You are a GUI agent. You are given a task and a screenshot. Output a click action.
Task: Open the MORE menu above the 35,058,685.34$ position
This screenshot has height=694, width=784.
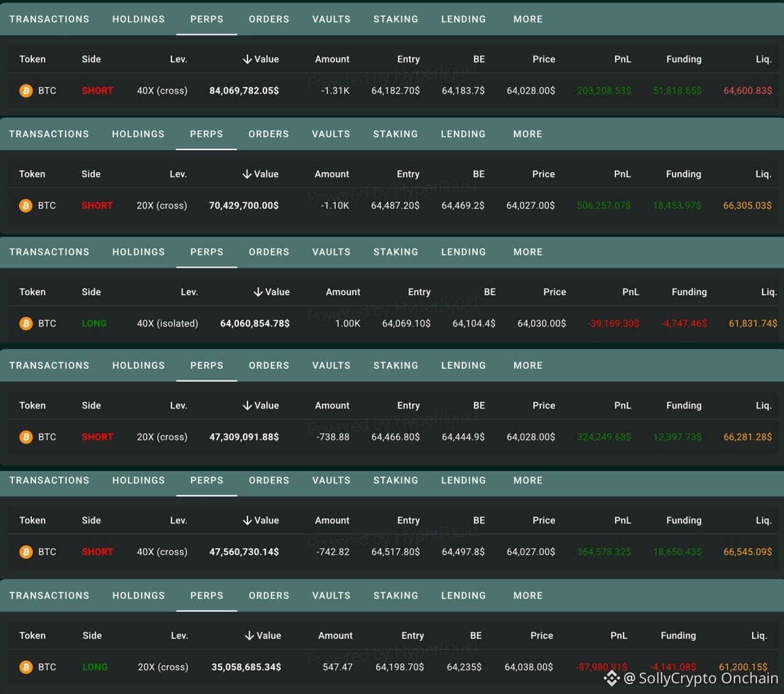528,596
